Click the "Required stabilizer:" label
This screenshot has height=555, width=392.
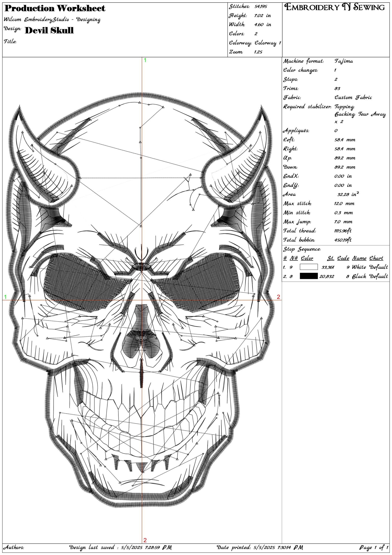click(307, 107)
